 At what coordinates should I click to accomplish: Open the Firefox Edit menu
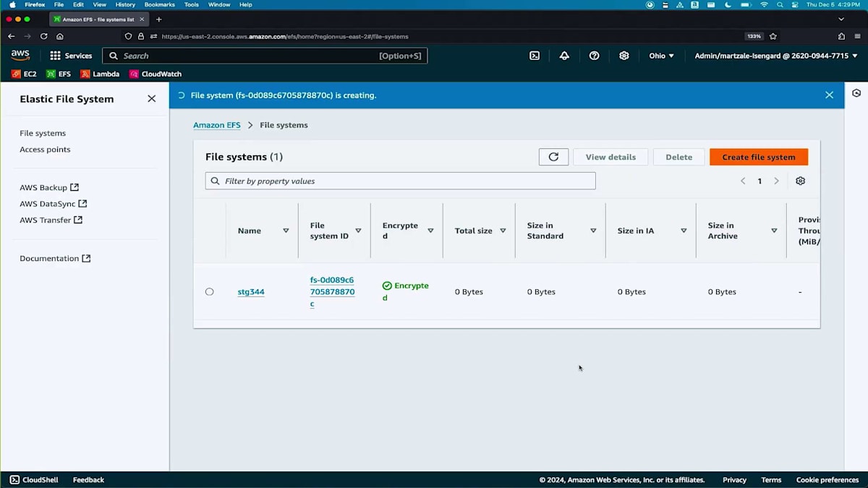pyautogui.click(x=78, y=4)
